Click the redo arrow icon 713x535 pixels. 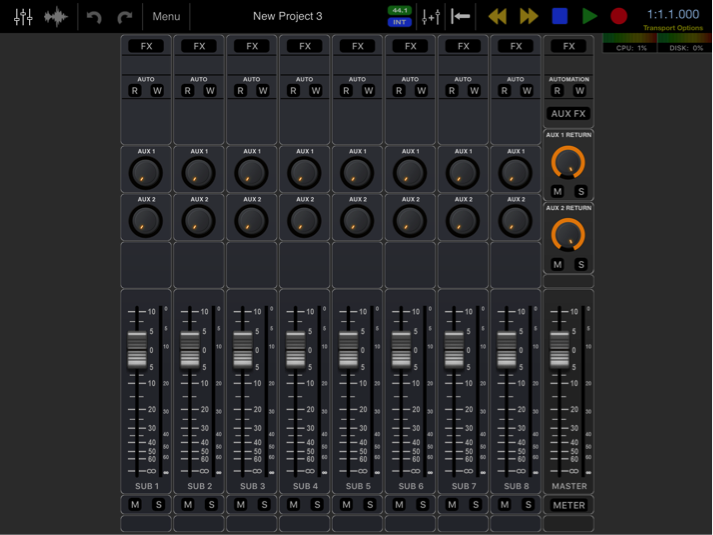point(125,16)
